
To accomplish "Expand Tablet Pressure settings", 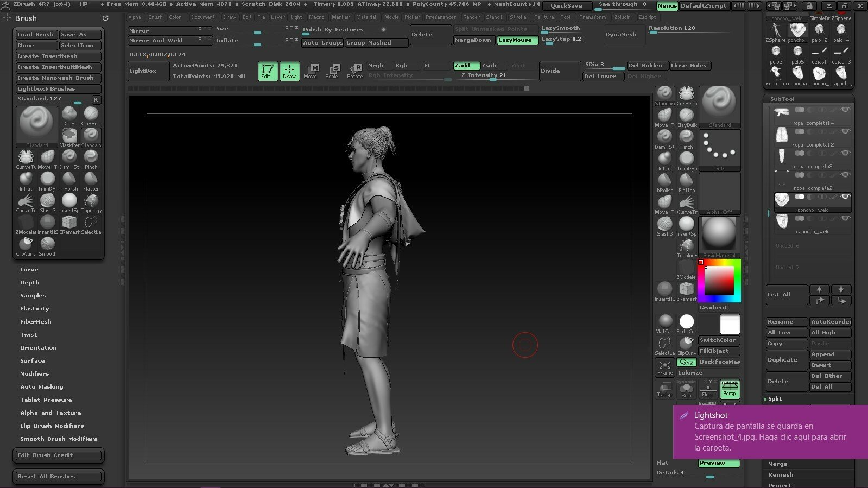I will click(x=46, y=400).
